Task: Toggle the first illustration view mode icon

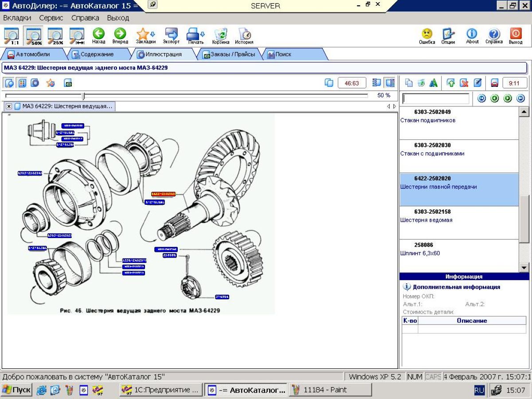Action: [x=9, y=83]
